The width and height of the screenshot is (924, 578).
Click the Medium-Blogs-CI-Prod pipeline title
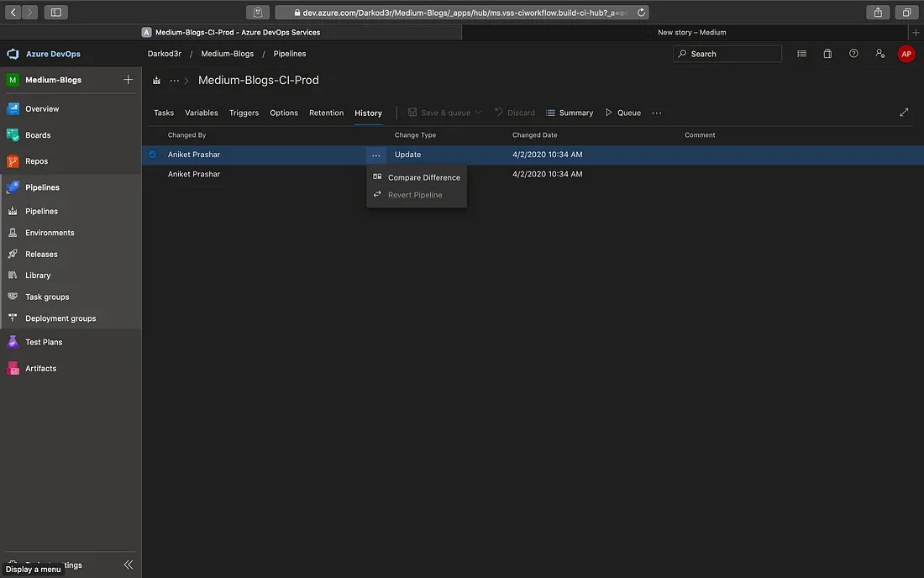(x=259, y=80)
